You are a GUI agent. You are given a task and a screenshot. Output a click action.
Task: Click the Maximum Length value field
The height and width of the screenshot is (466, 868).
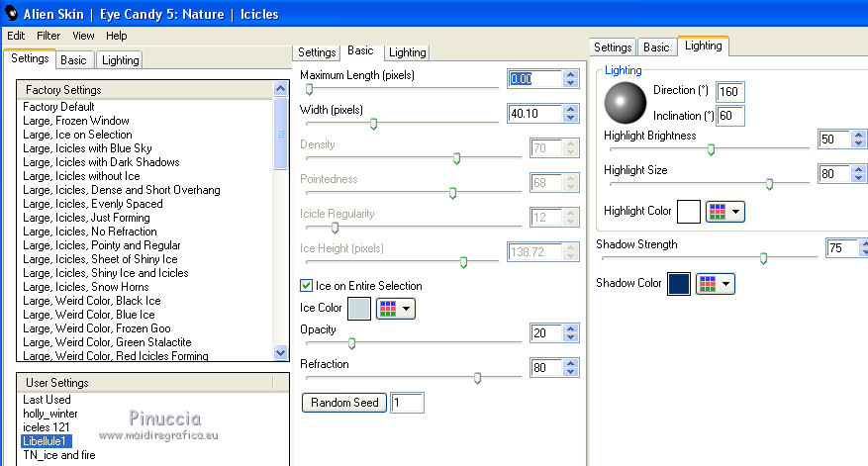[534, 78]
